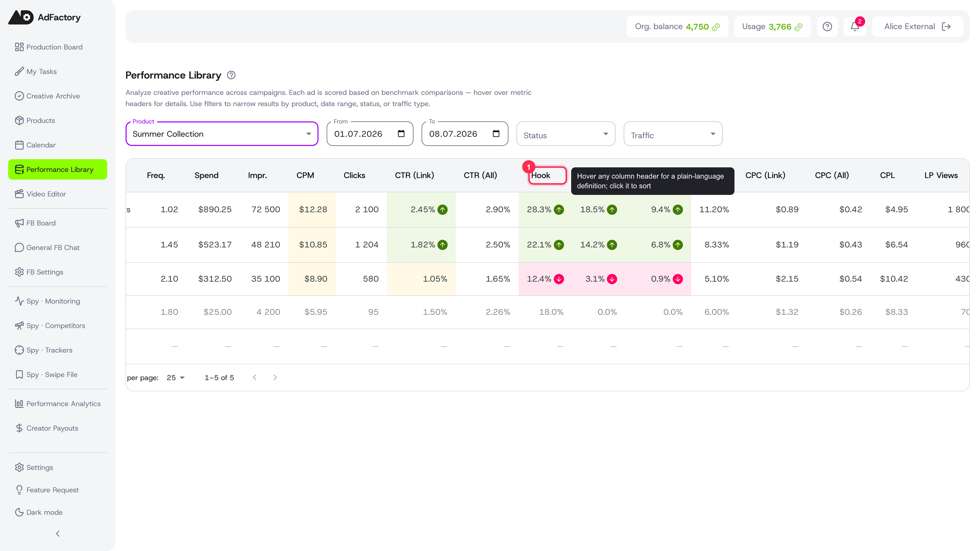Viewport: 980px width, 551px height.
Task: Open Performance Analytics in the sidebar
Action: tap(57, 404)
